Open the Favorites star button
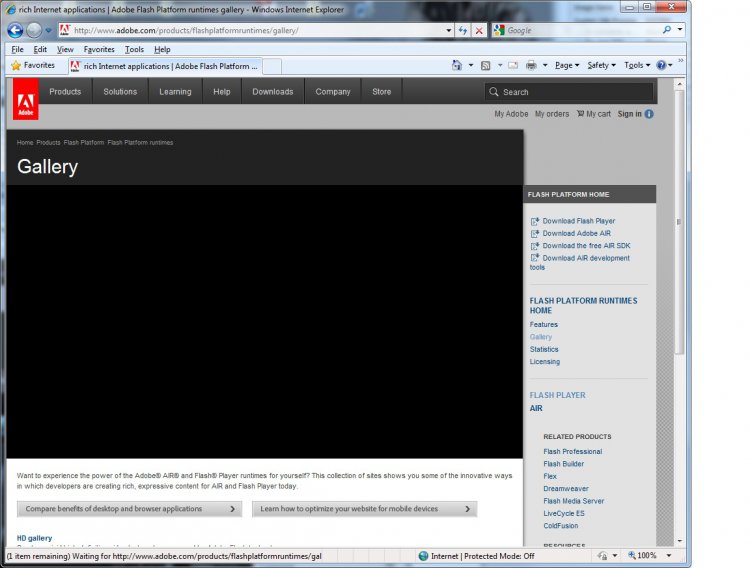Image resolution: width=750 pixels, height=568 pixels. pyautogui.click(x=33, y=65)
